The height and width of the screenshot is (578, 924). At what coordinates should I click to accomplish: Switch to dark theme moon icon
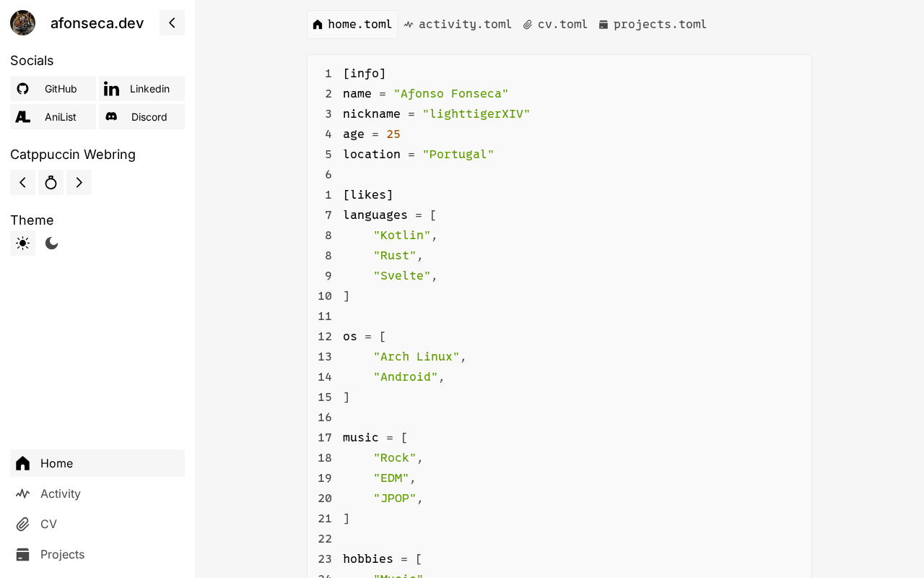[x=51, y=243]
